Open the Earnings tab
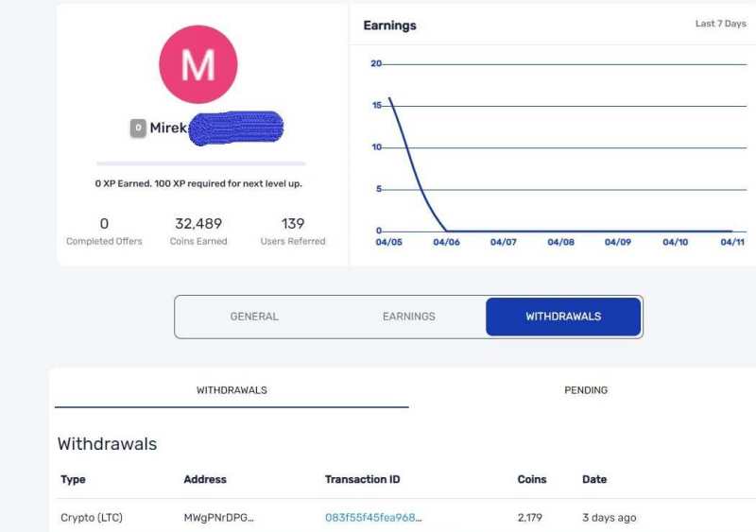The height and width of the screenshot is (532, 756). 408,317
